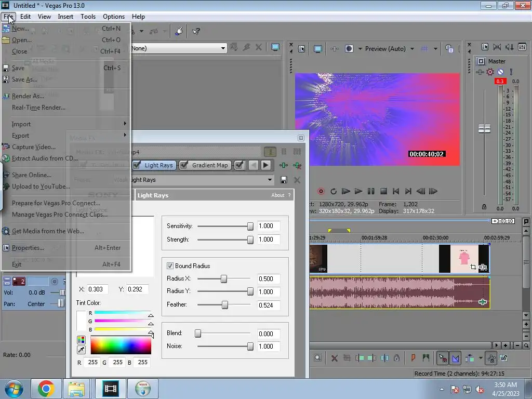This screenshot has height=399, width=532.
Task: Click the Play button in preview
Action: (358, 191)
